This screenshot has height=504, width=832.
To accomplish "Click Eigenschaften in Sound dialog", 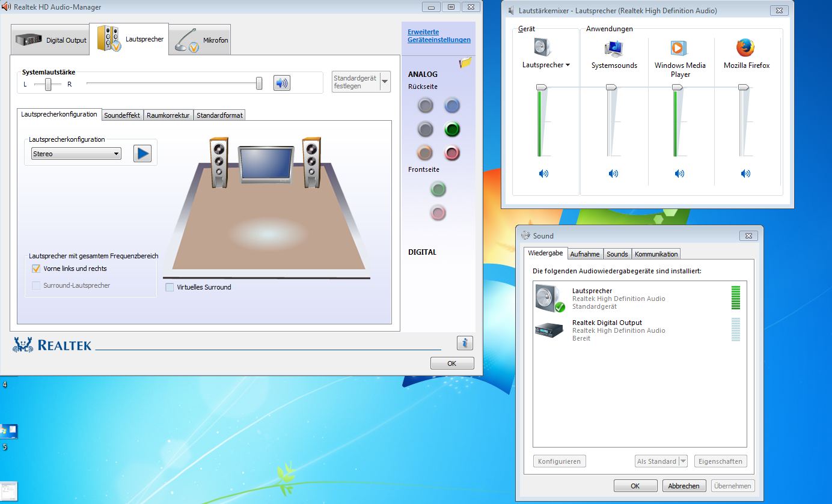I will coord(720,461).
